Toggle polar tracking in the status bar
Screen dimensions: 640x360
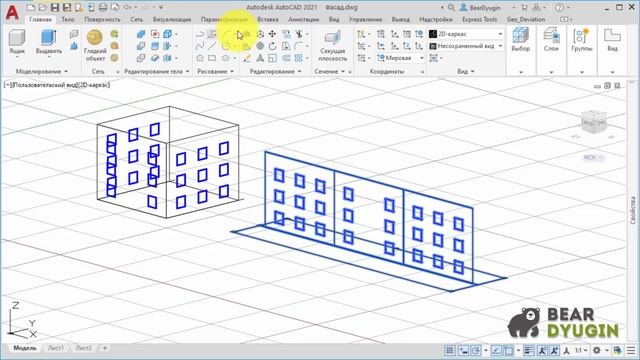click(x=476, y=351)
